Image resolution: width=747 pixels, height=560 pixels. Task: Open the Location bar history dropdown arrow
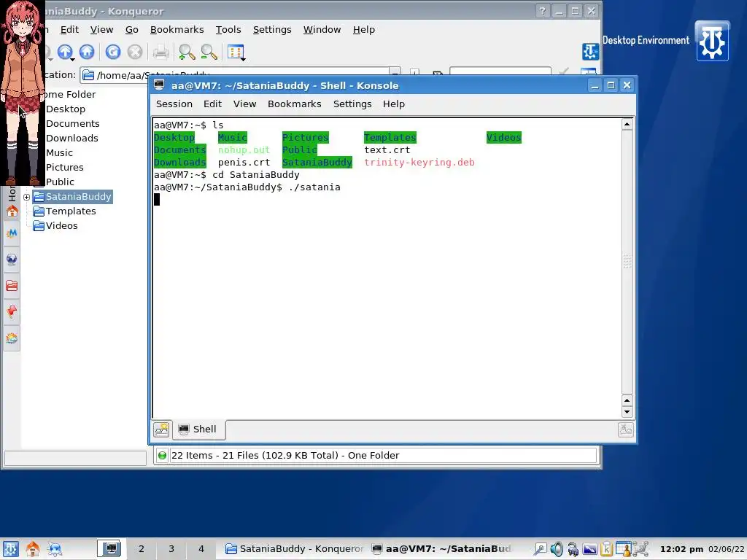click(395, 74)
